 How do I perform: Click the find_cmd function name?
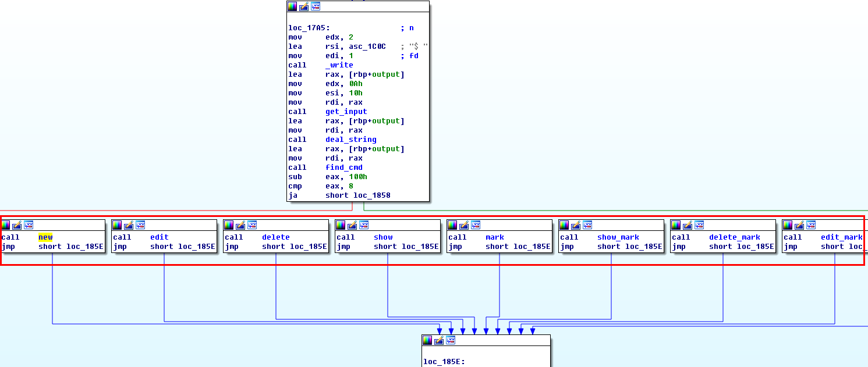click(x=343, y=168)
